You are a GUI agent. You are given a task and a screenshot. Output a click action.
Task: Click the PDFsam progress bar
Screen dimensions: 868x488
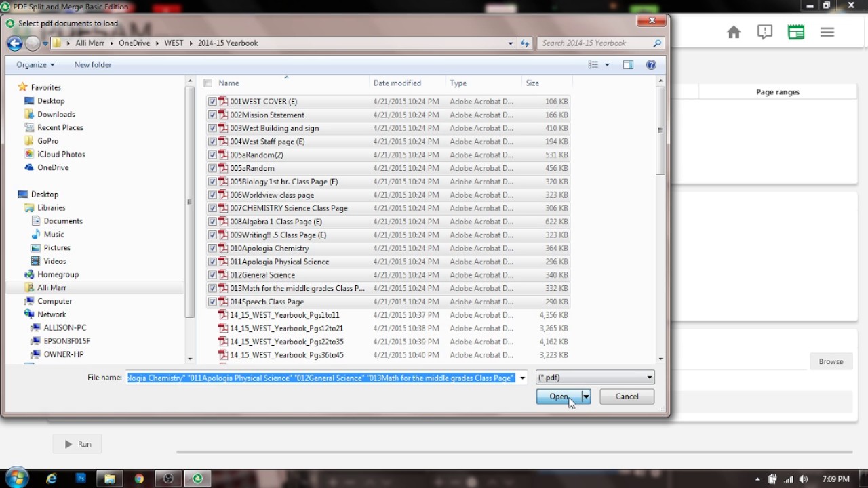click(x=514, y=451)
